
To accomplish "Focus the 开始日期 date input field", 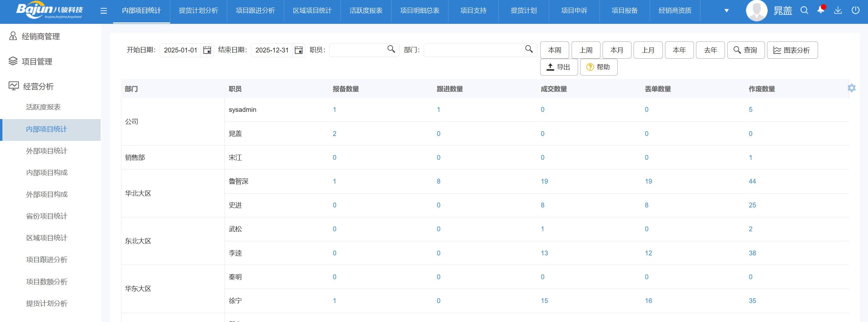I will [180, 50].
